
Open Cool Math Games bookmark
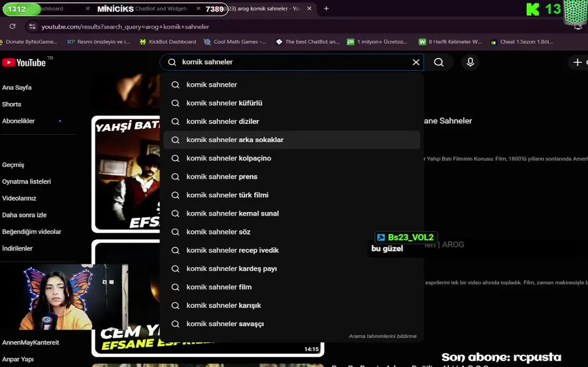[x=235, y=42]
